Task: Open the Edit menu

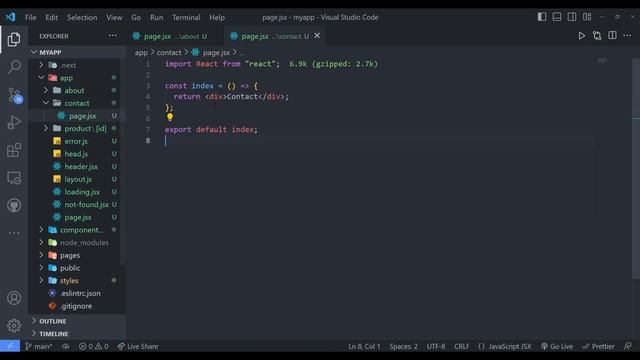Action: click(x=51, y=18)
